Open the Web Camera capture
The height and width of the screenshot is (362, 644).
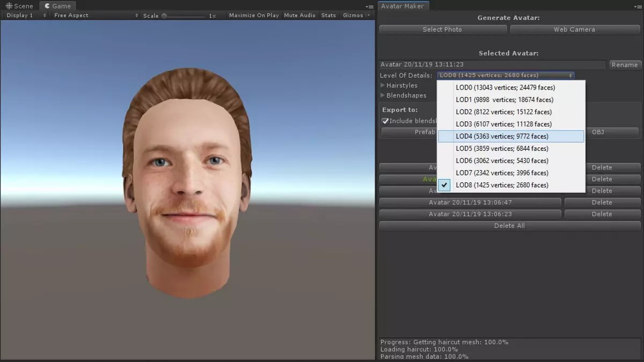point(575,29)
